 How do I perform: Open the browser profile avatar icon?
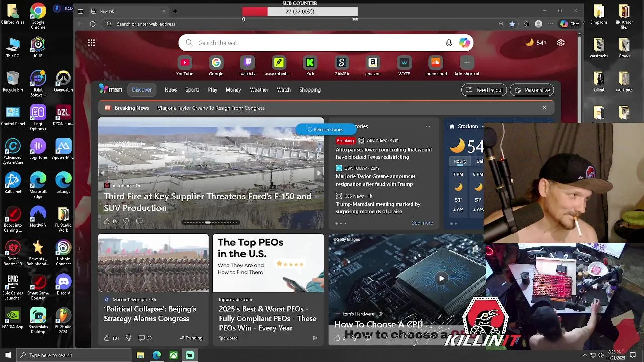click(539, 24)
